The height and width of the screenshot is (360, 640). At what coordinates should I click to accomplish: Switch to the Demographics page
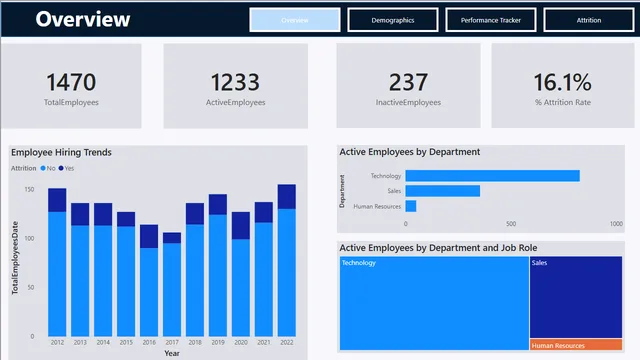coord(393,20)
